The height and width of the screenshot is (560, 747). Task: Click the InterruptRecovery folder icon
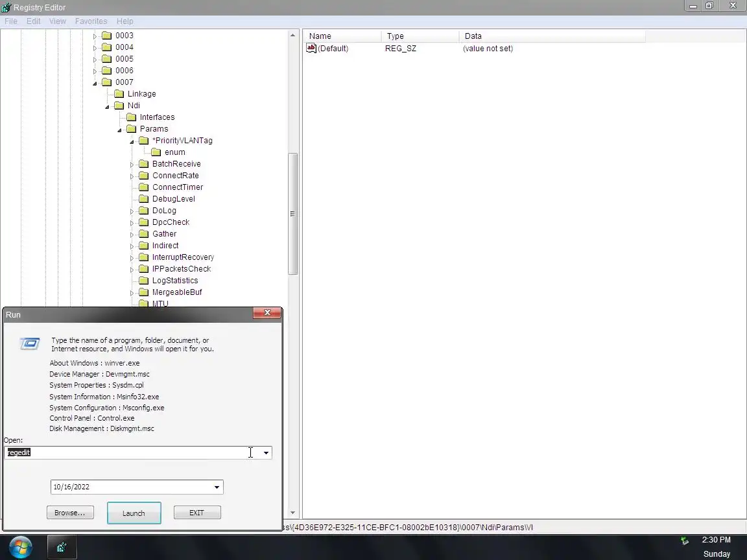tap(144, 257)
